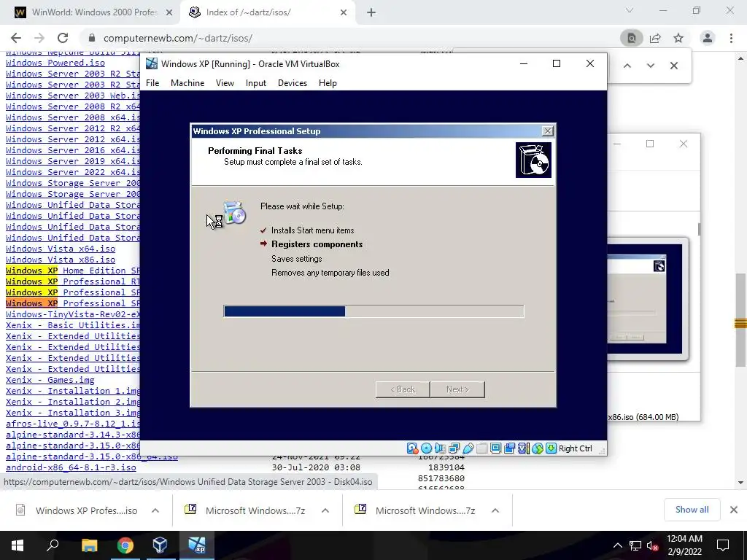Open the action center notification icon
Screen dimensions: 747x560
(723, 545)
